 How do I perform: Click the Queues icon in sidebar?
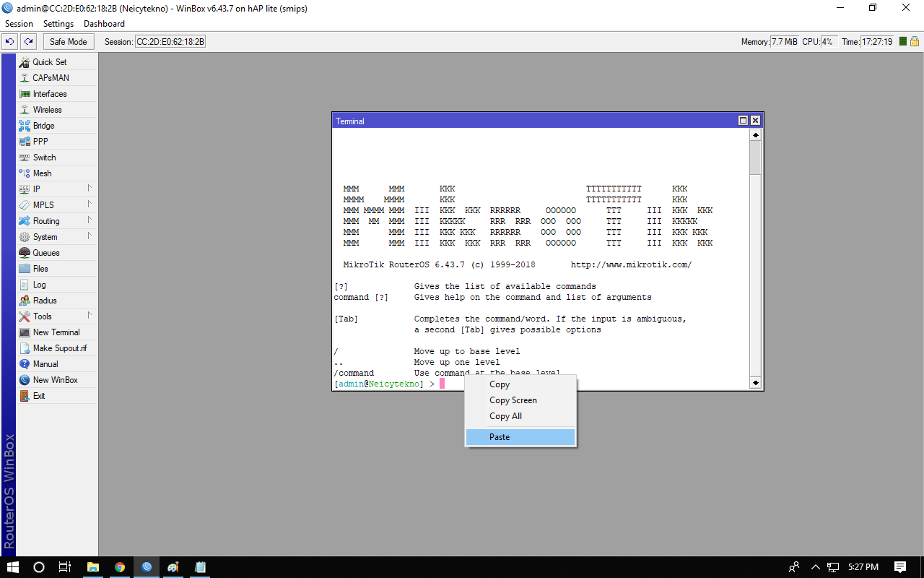(x=25, y=253)
